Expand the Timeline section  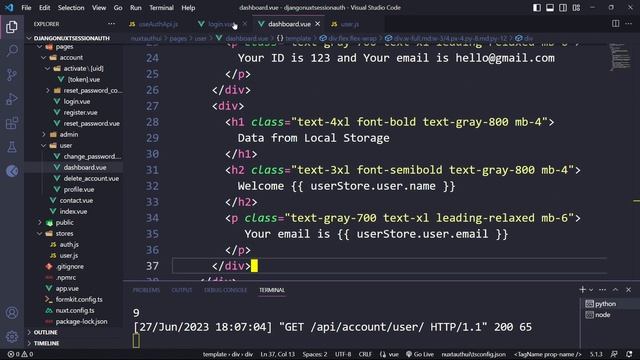[x=46, y=343]
